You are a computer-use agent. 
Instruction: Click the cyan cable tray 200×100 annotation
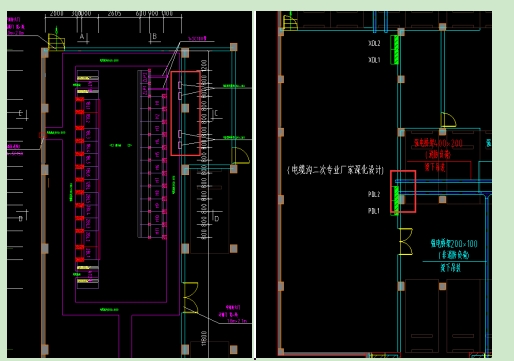click(x=454, y=249)
